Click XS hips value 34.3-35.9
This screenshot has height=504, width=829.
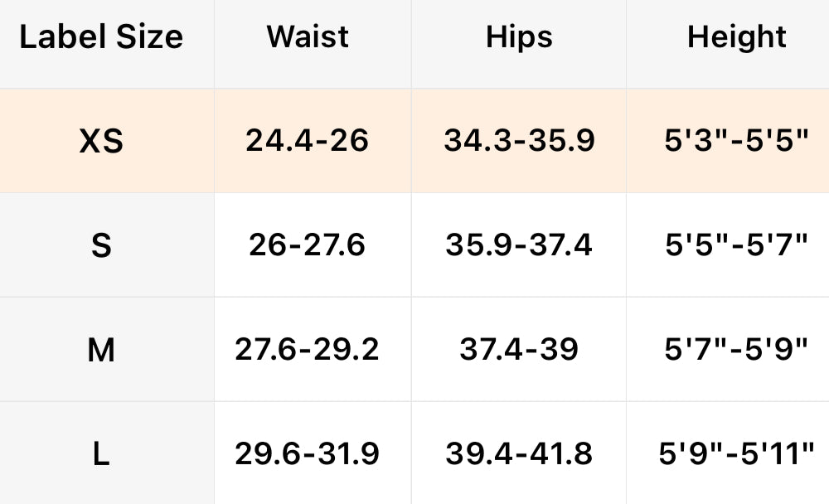pyautogui.click(x=519, y=141)
